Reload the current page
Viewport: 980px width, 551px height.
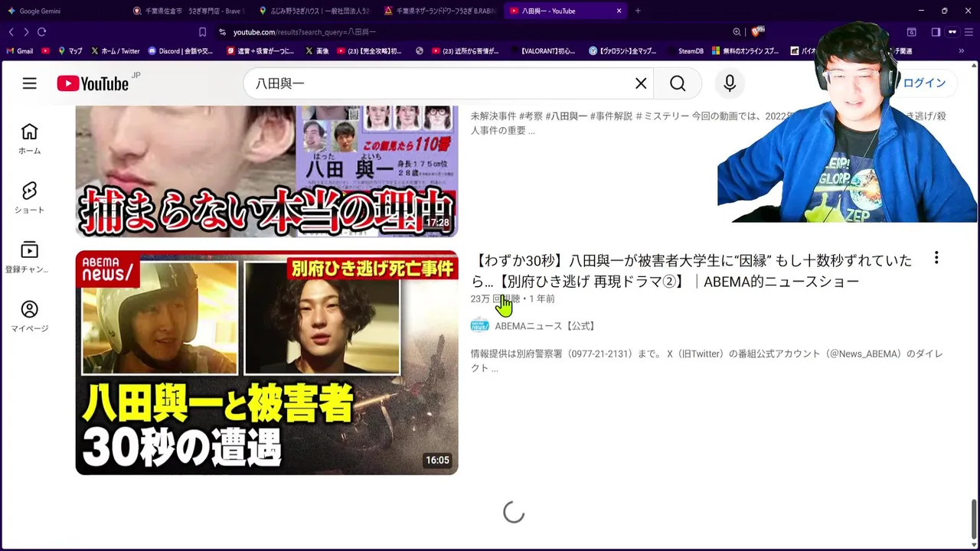42,32
